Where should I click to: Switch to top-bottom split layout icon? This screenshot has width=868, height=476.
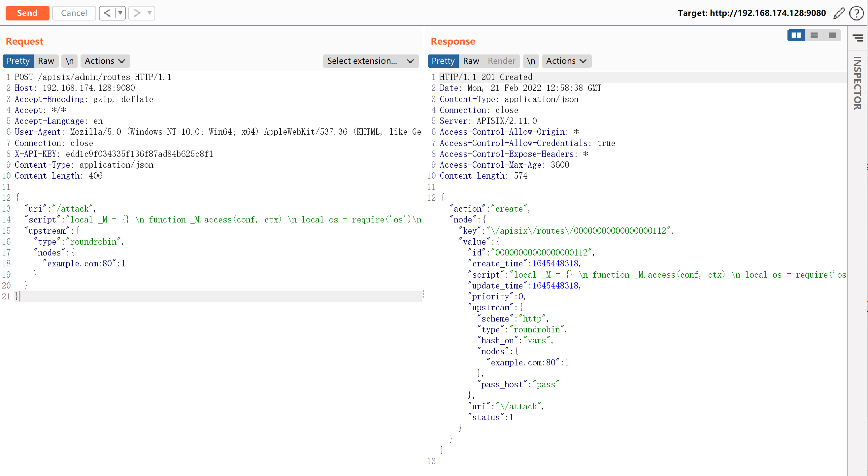coord(814,35)
